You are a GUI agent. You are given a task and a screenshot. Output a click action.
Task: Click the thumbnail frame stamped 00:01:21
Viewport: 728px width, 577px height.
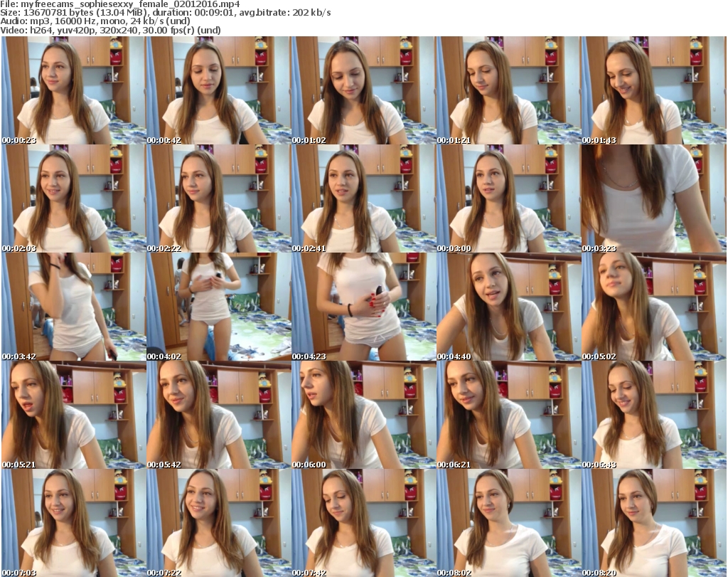tap(509, 90)
